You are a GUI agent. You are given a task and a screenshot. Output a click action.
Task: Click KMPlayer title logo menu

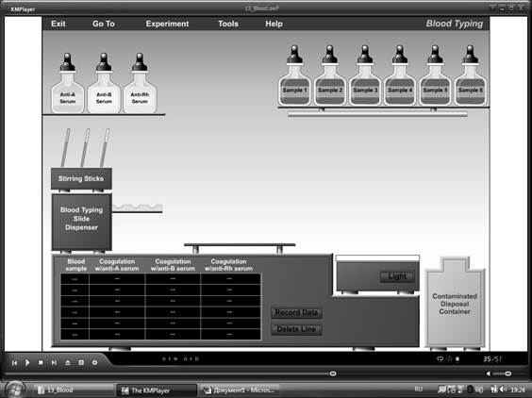coord(23,9)
